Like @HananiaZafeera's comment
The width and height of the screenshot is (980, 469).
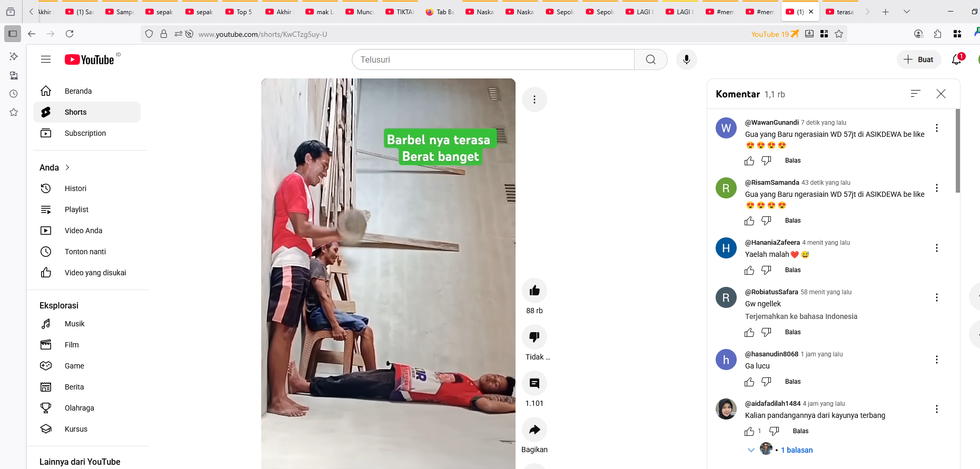pos(749,270)
